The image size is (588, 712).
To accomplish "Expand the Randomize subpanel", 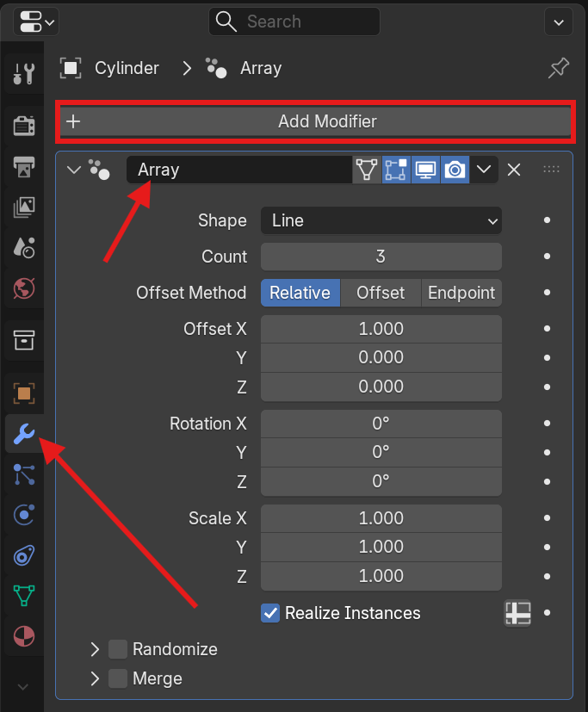I will pyautogui.click(x=95, y=649).
